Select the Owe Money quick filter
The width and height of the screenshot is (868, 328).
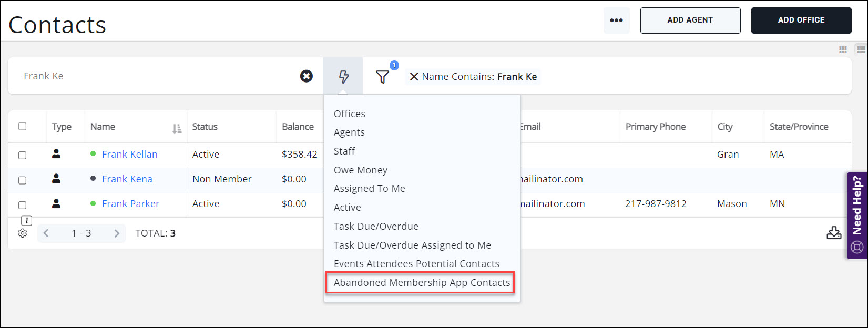coord(360,170)
